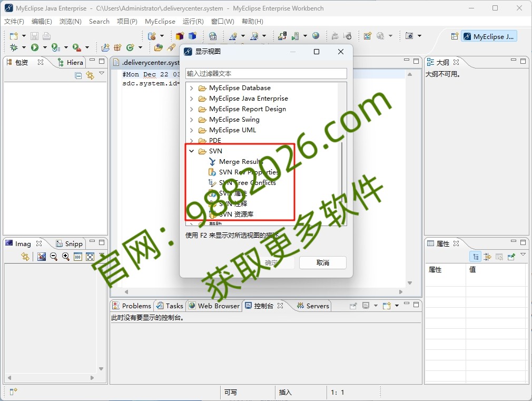
Task: Click zoom in icon in Image panel
Action: click(x=66, y=257)
